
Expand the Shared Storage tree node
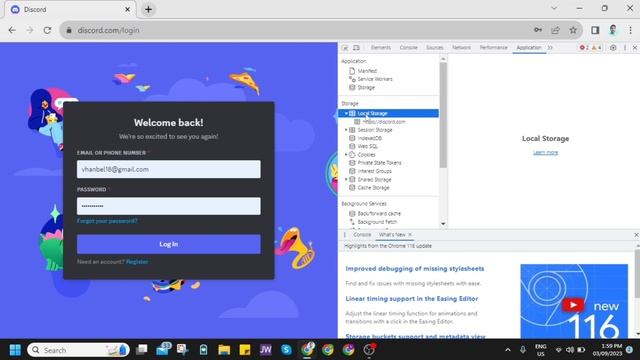click(346, 180)
